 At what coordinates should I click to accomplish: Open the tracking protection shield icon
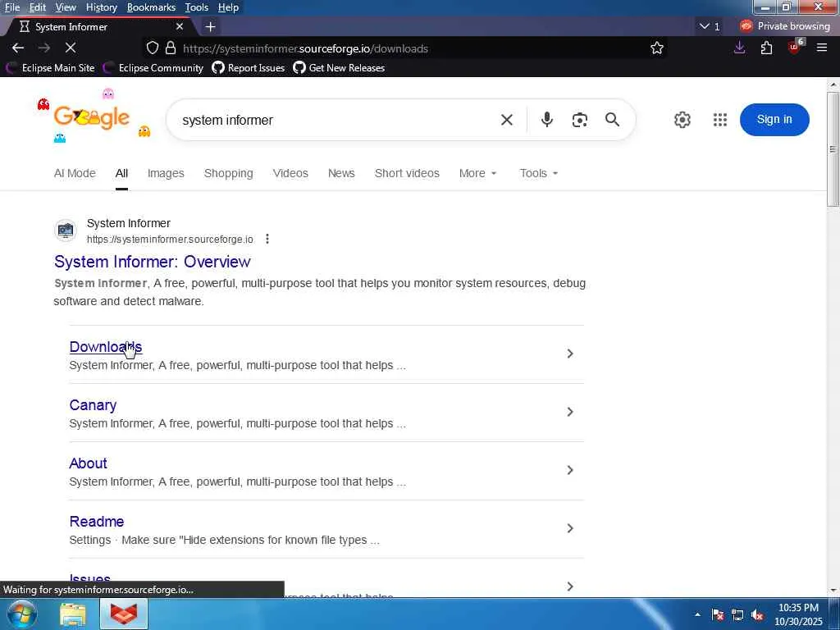click(153, 48)
